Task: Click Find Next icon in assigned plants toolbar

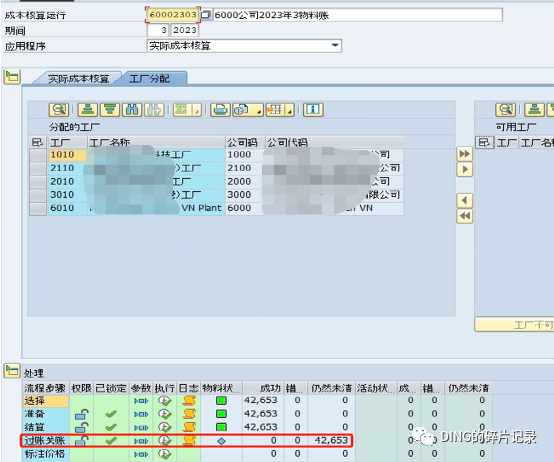Action: click(154, 110)
